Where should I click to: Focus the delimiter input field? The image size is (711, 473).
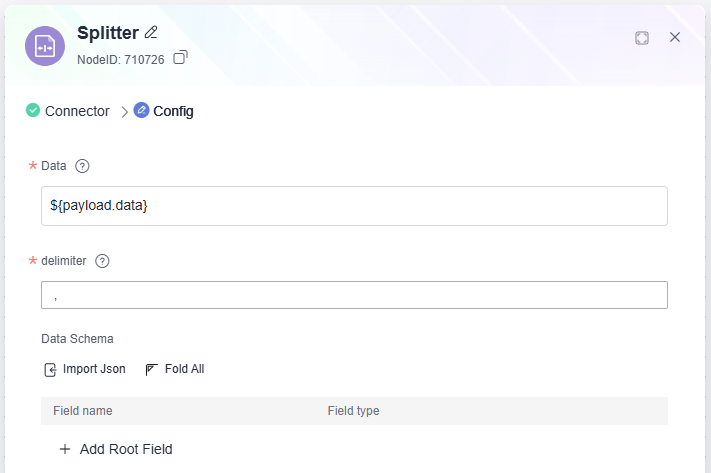pyautogui.click(x=354, y=295)
